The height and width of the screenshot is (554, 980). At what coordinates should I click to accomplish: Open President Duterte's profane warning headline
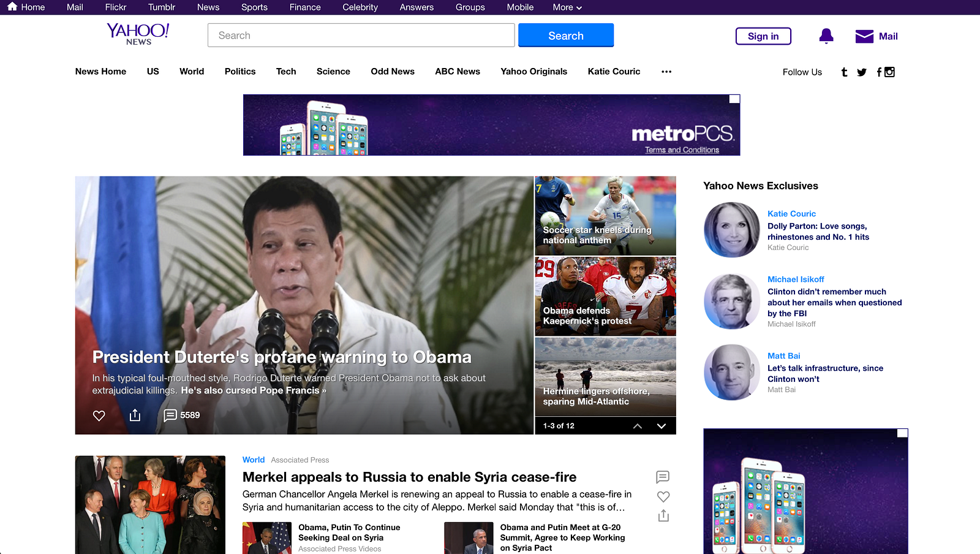tap(282, 357)
